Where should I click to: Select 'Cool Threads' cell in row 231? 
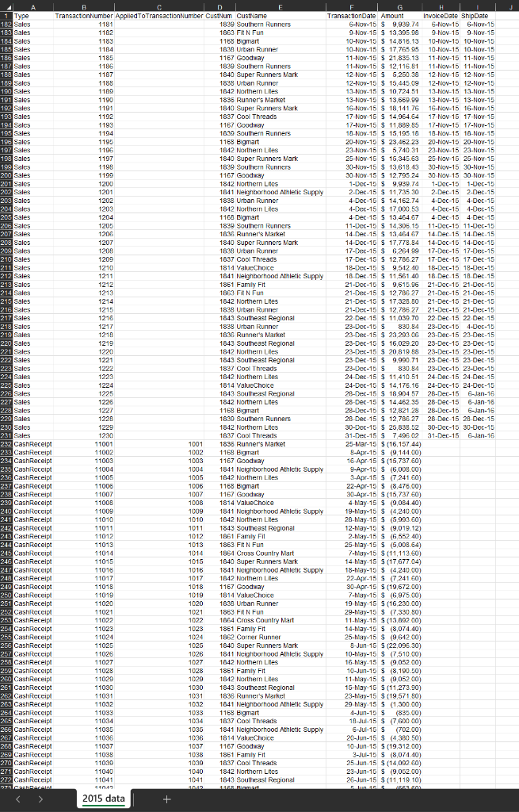[x=280, y=435]
